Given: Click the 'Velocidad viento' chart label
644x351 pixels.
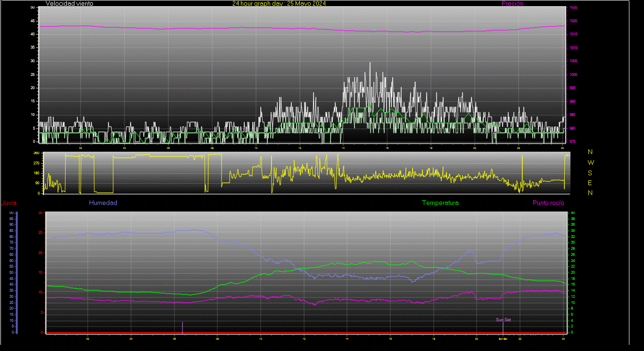Looking at the screenshot, I should click(x=69, y=3).
